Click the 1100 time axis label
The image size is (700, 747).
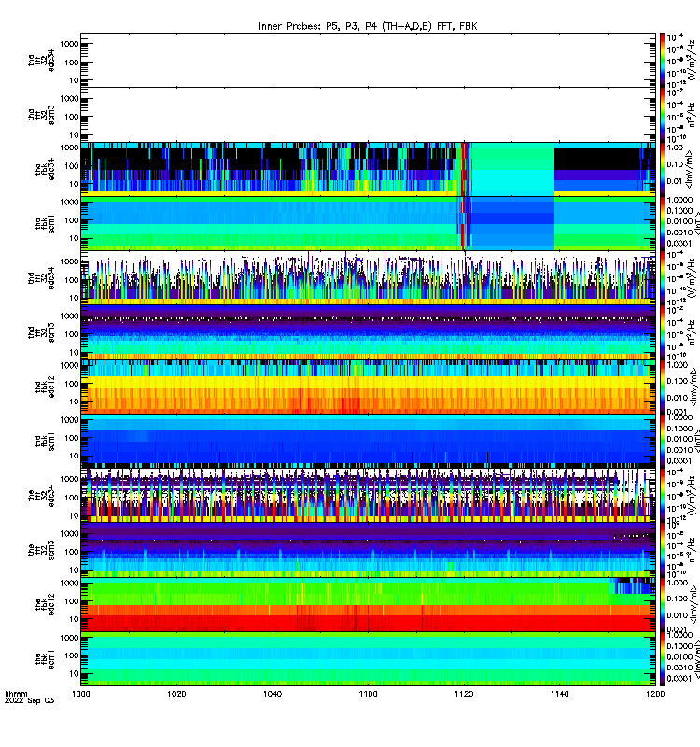pyautogui.click(x=368, y=694)
